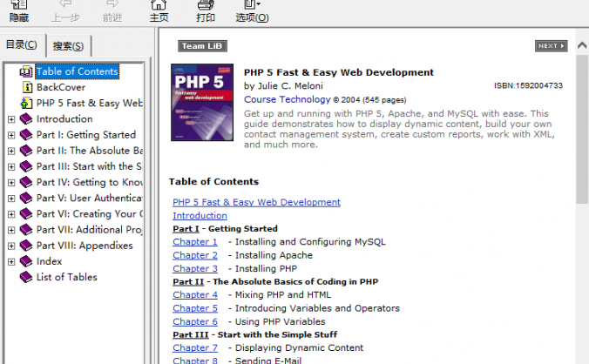Expand Part I: Getting Started node

(11, 135)
